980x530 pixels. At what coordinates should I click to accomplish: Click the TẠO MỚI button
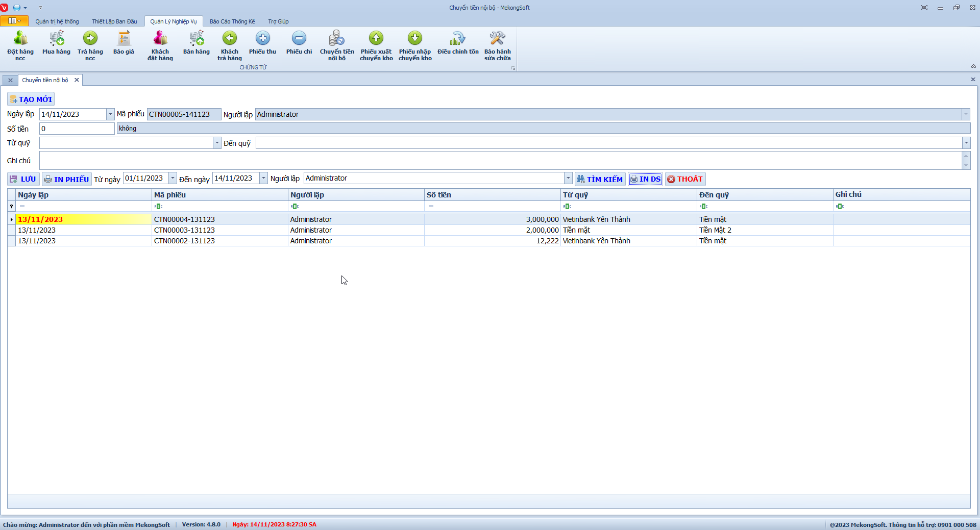click(x=31, y=99)
